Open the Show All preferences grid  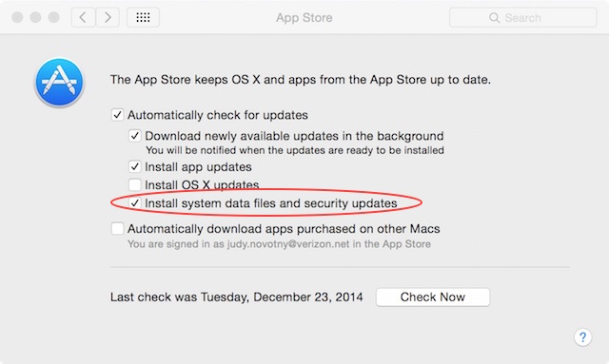[x=143, y=17]
